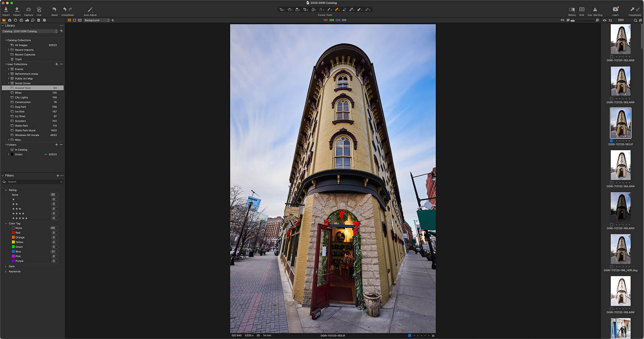
Task: Run Auto Adjust with the magic wand
Action: pyautogui.click(x=90, y=10)
